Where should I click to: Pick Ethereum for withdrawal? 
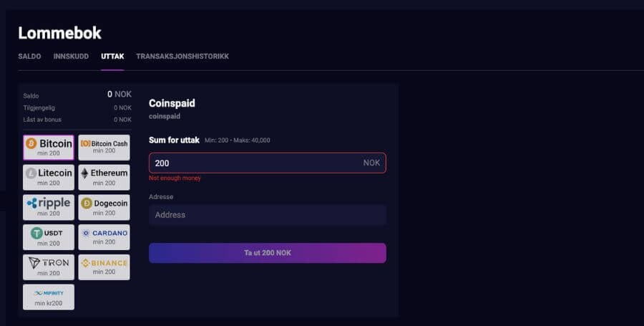[104, 177]
